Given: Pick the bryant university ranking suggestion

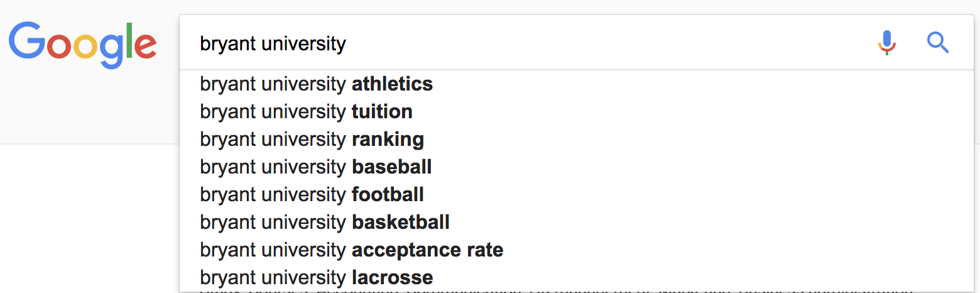Looking at the screenshot, I should 577,139.
